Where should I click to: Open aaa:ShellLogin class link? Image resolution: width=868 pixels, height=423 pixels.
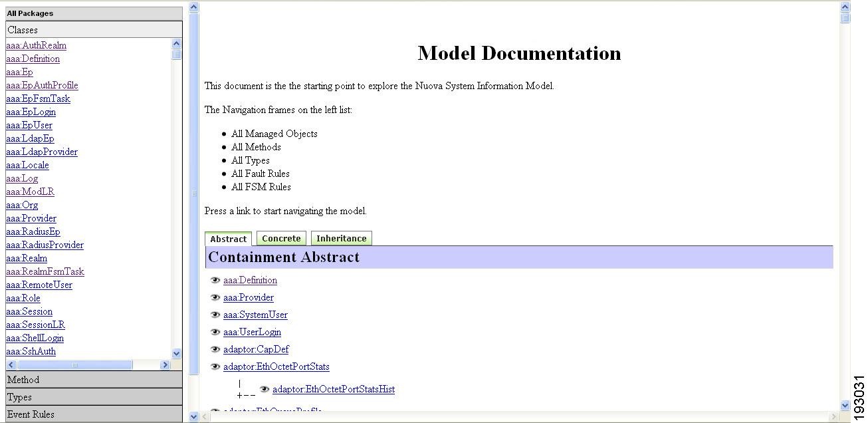pos(35,338)
